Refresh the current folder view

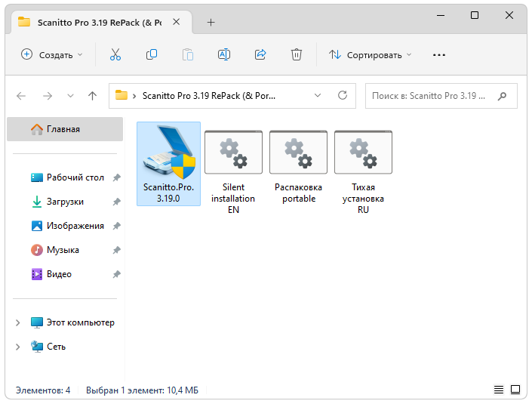coord(343,95)
